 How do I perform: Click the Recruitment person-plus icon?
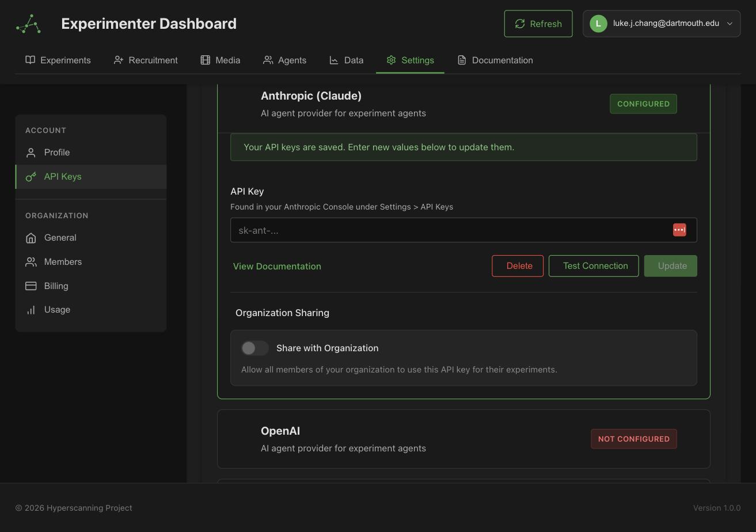coord(119,60)
